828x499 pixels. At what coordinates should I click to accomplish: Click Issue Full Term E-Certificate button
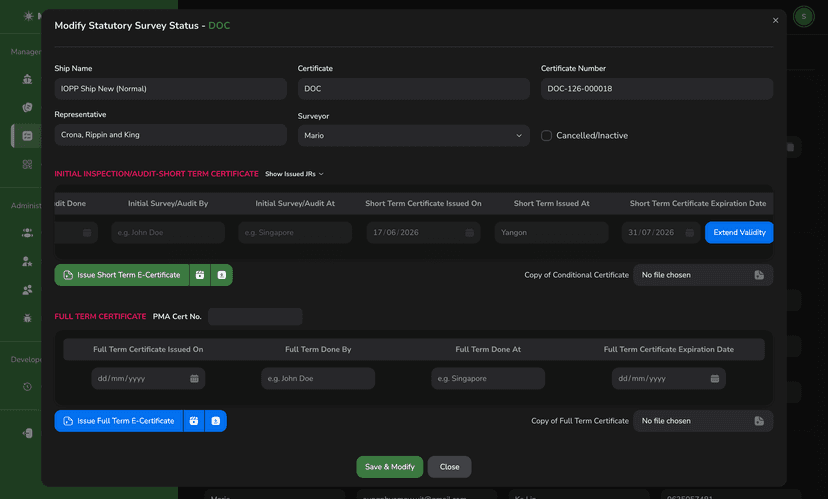[x=119, y=421]
